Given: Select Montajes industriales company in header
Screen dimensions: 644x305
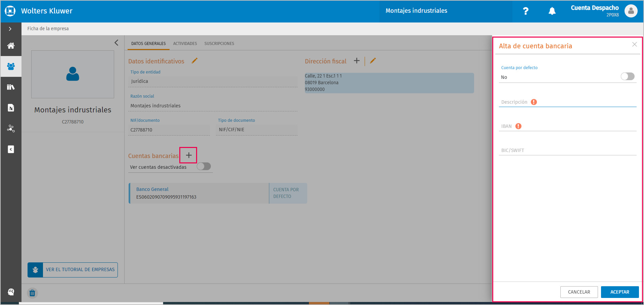Looking at the screenshot, I should (x=416, y=11).
